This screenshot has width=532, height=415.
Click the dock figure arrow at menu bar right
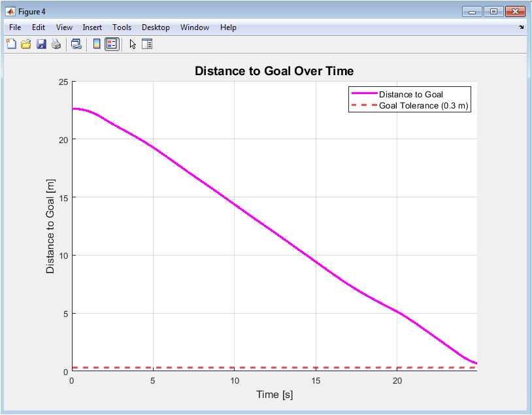point(521,27)
